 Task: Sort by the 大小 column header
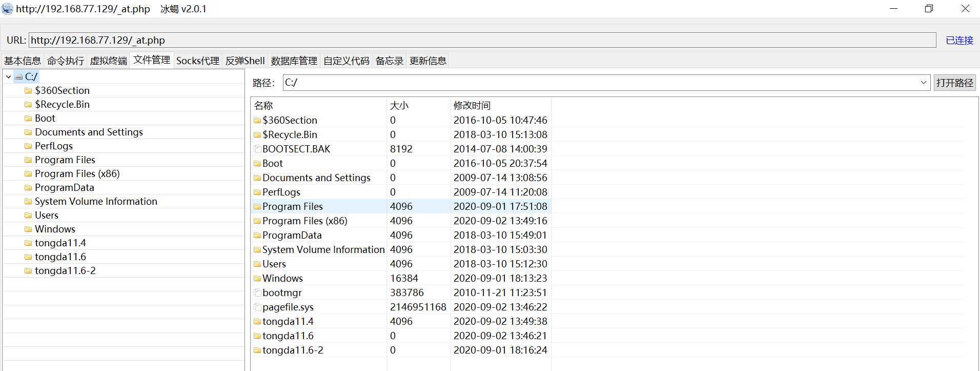point(418,105)
